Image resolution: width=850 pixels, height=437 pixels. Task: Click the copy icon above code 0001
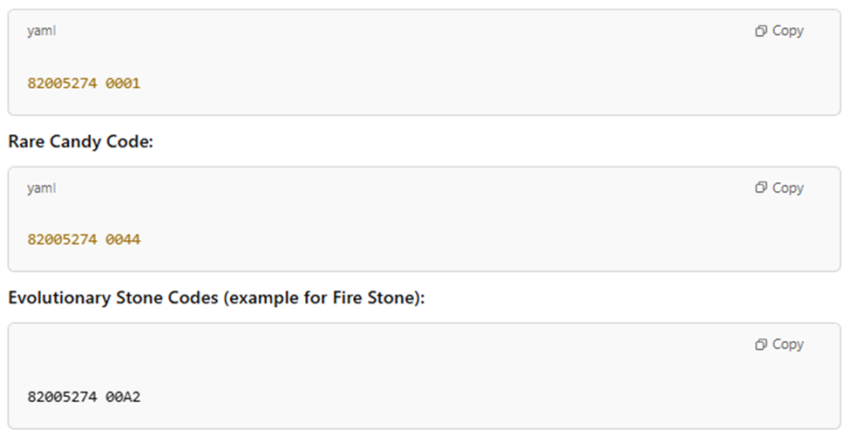(x=761, y=31)
